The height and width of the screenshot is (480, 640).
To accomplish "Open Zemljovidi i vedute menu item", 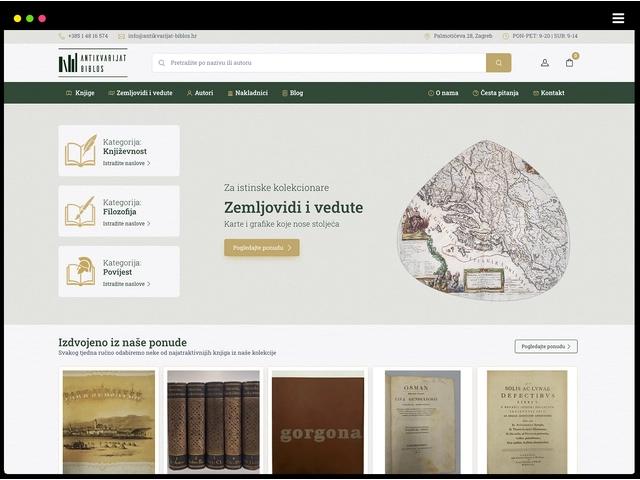I will (140, 93).
